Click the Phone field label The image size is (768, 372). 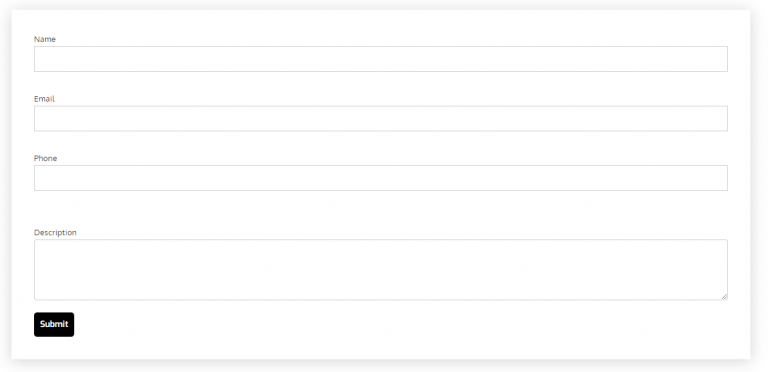pyautogui.click(x=45, y=158)
